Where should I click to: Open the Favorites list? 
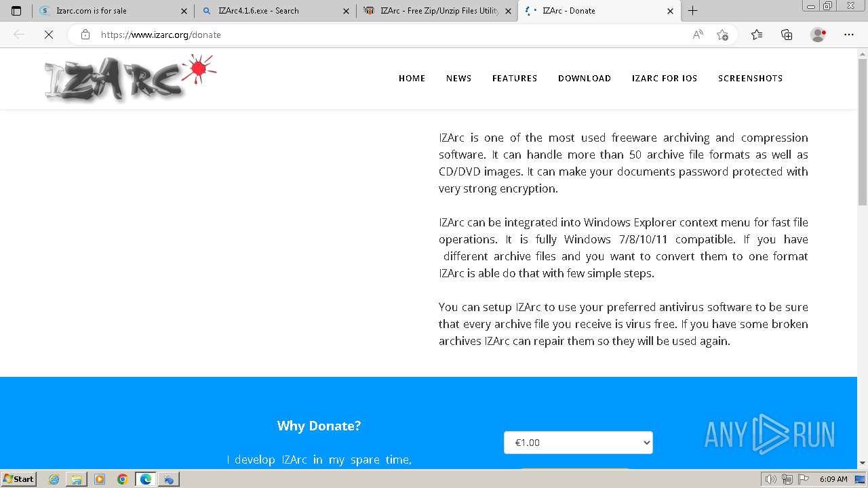757,35
